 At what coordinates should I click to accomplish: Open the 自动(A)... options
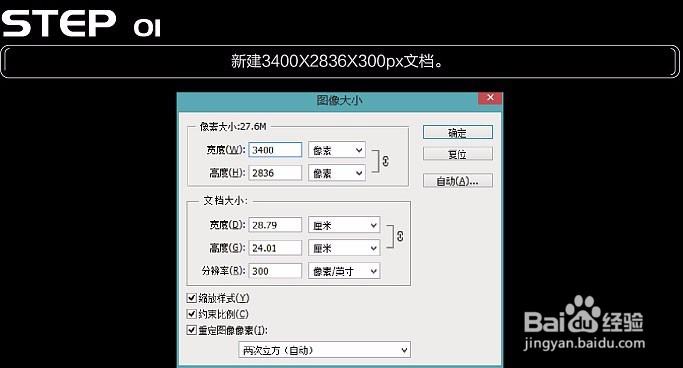[x=457, y=181]
